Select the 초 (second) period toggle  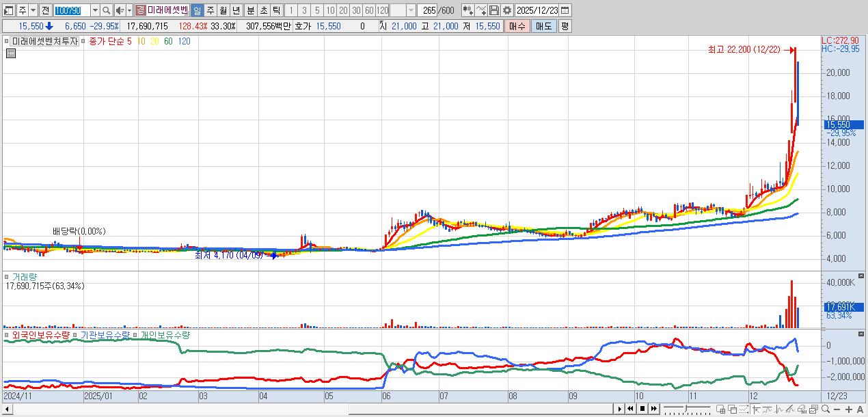263,10
